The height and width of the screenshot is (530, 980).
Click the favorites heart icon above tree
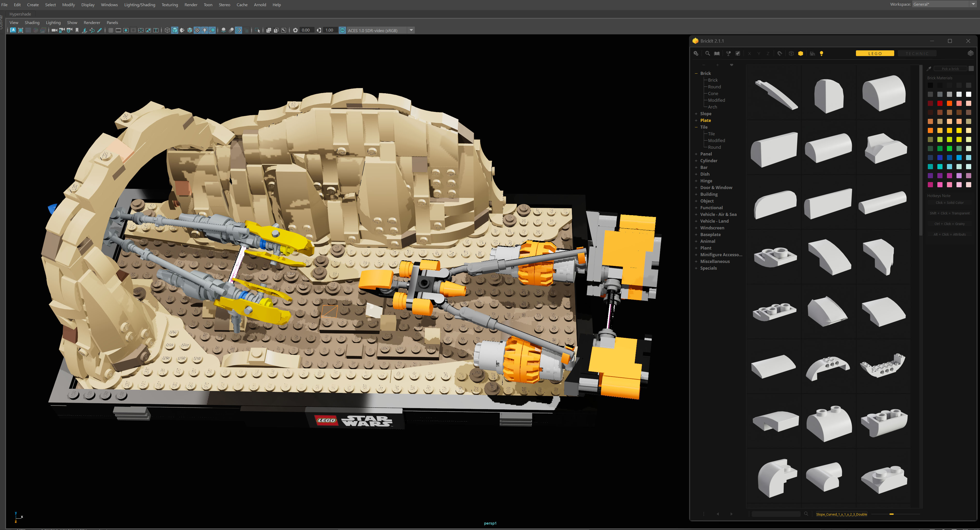pos(731,65)
